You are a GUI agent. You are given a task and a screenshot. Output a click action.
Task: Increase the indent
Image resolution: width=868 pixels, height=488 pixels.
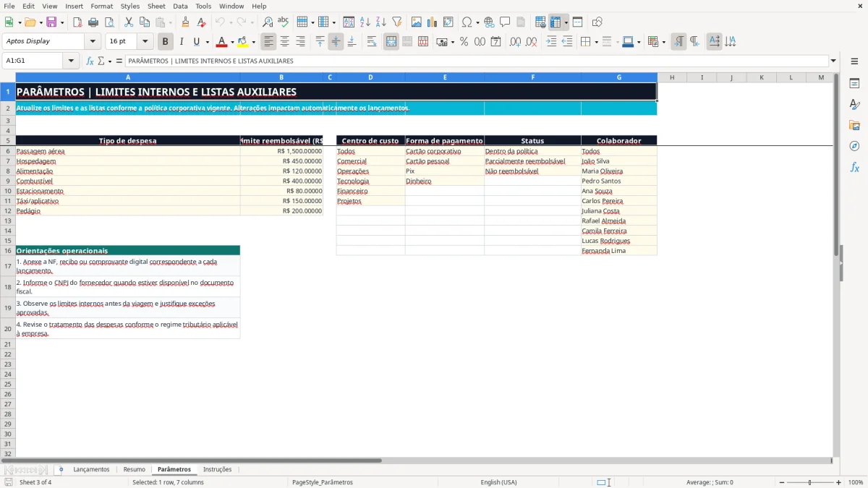click(x=551, y=42)
